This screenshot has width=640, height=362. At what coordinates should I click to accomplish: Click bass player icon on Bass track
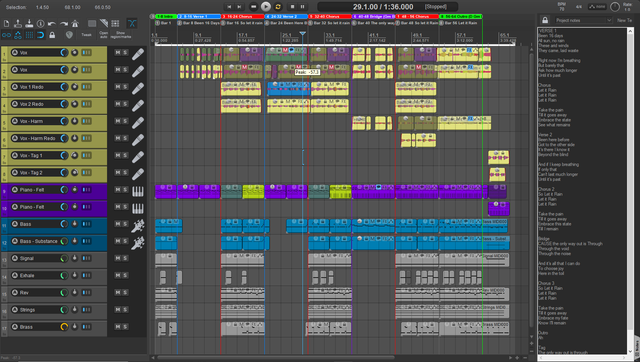pyautogui.click(x=138, y=225)
